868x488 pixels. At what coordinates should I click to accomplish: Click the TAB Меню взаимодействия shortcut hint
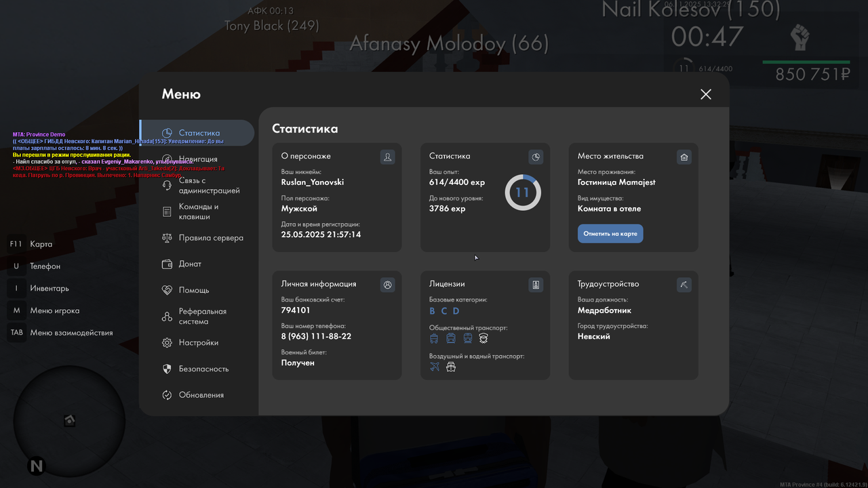[x=61, y=333]
